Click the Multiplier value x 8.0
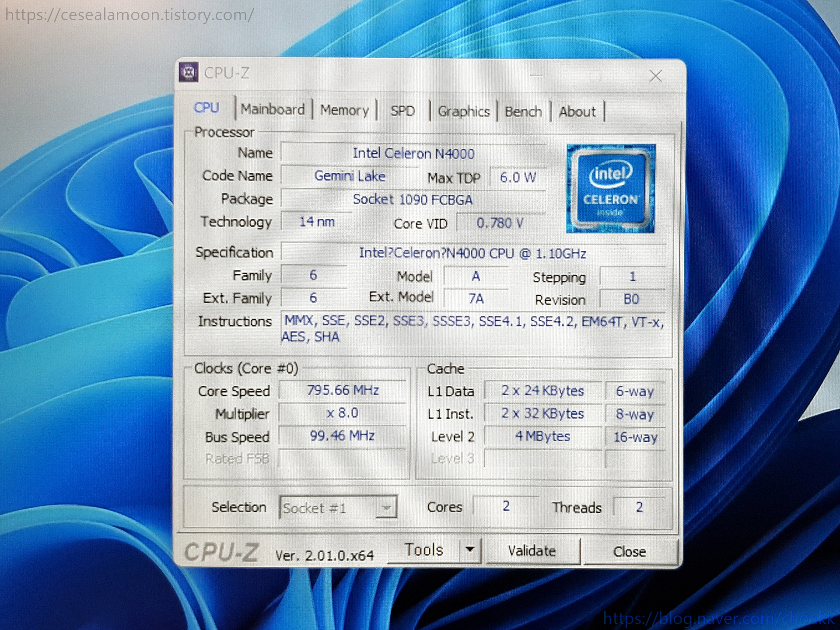 pos(343,413)
